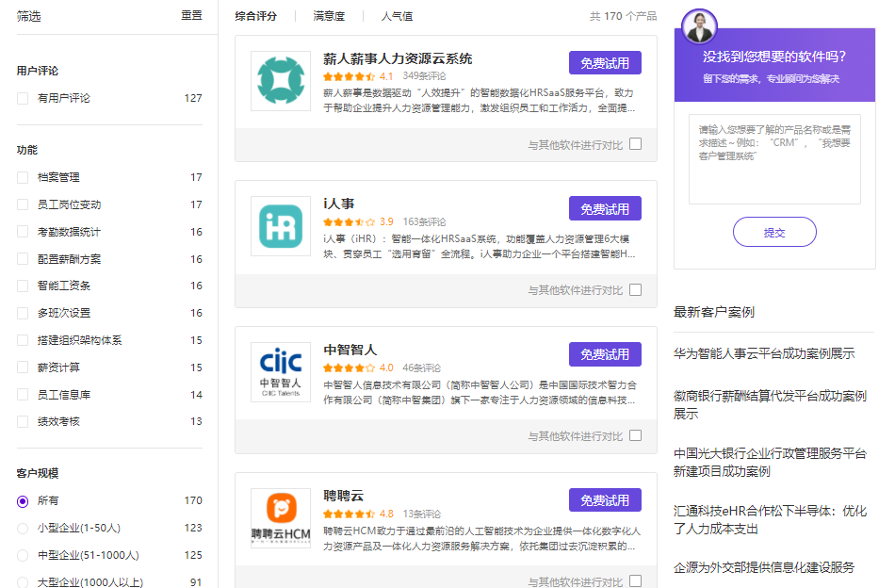Switch to 人气值 sorting tab
Image resolution: width=895 pixels, height=588 pixels.
click(x=397, y=16)
